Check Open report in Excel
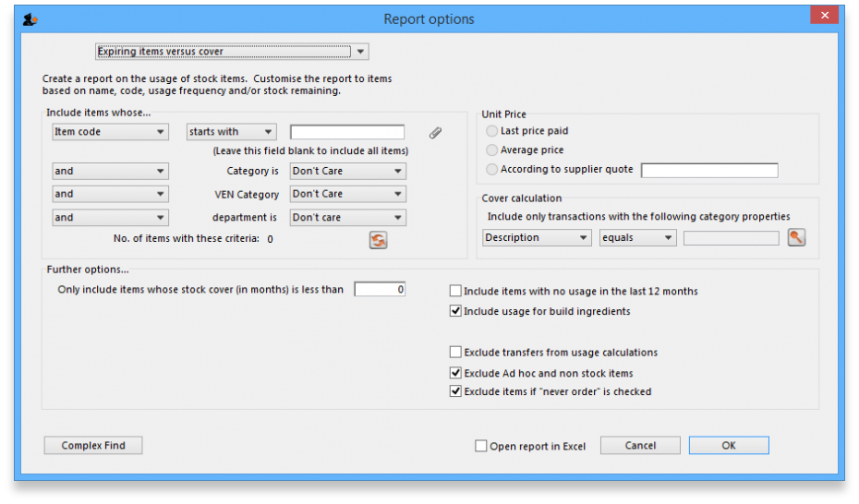The width and height of the screenshot is (859, 504). coord(481,446)
